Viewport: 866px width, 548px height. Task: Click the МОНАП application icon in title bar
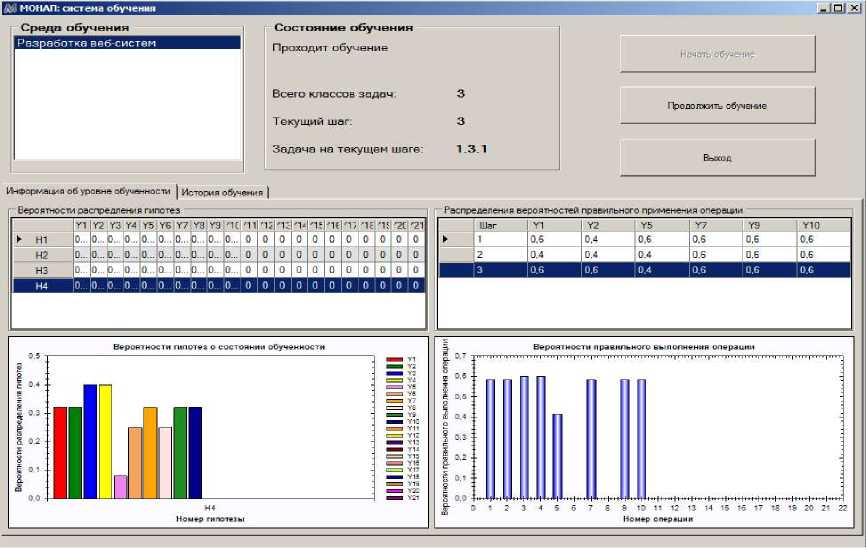tap(9, 7)
